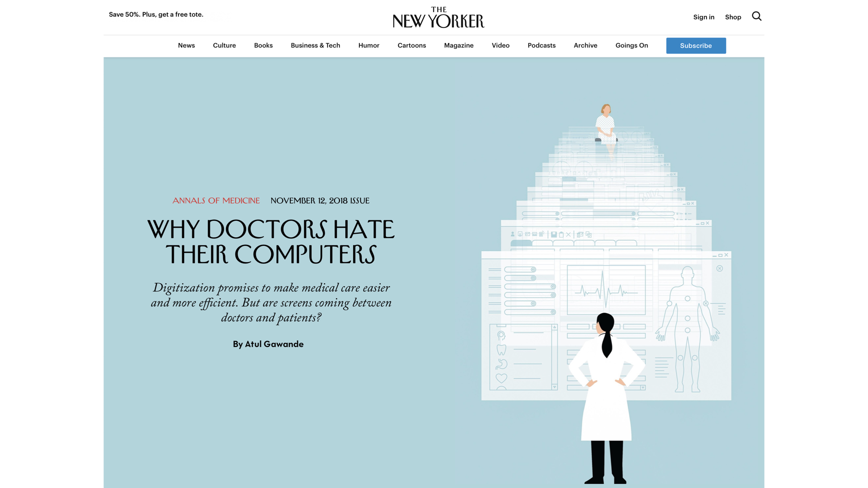The width and height of the screenshot is (868, 488).
Task: Open the Goings On section
Action: [x=632, y=45]
